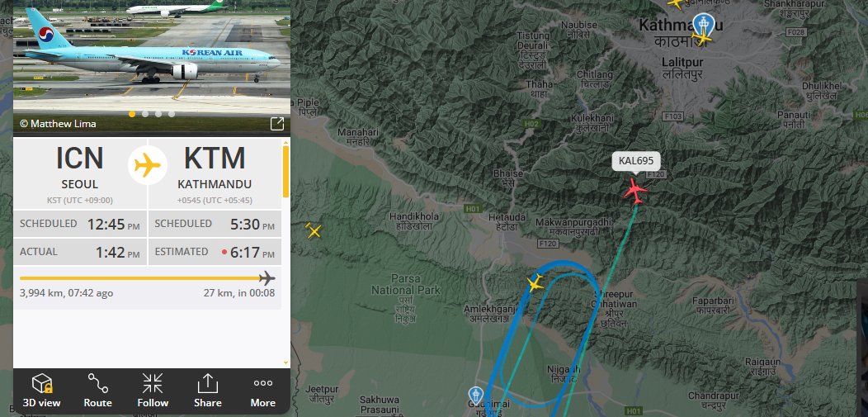Viewport: 868px width, 417px height.
Task: Click the KAL695 callsign label
Action: (x=636, y=162)
